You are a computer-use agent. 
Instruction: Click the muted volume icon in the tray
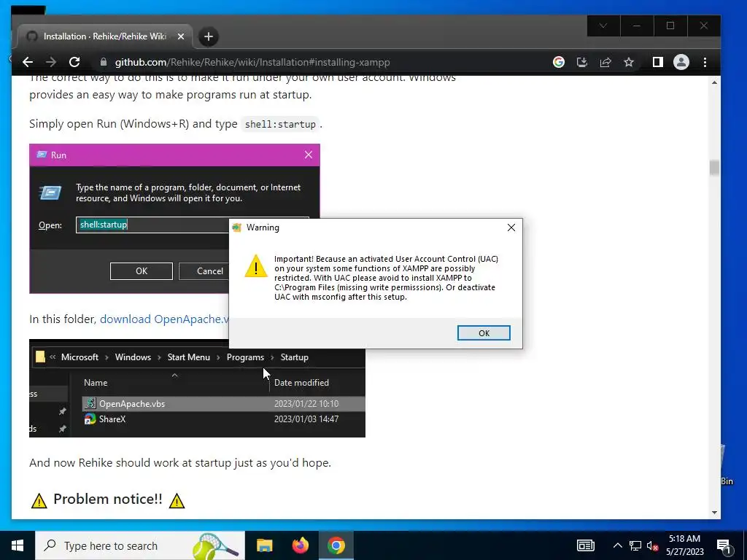tap(653, 545)
